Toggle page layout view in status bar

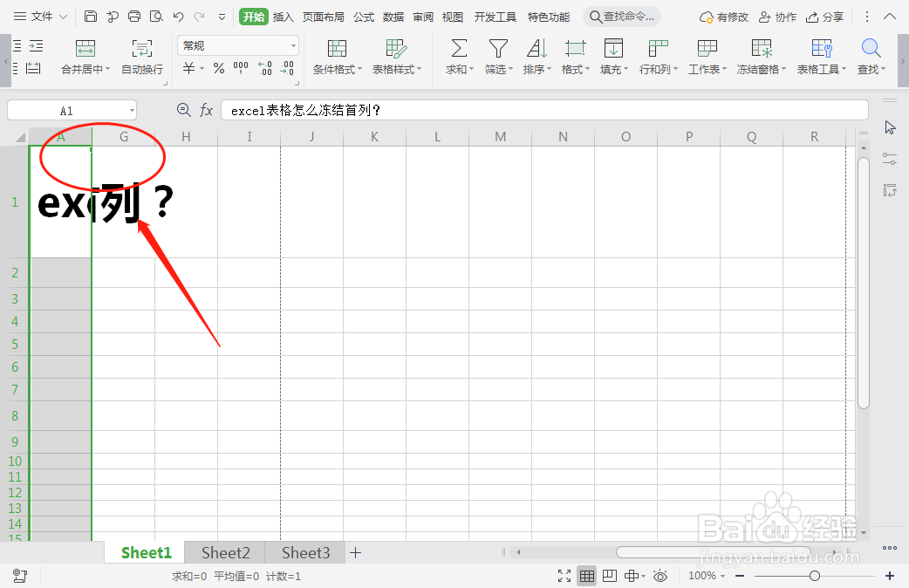coord(609,576)
